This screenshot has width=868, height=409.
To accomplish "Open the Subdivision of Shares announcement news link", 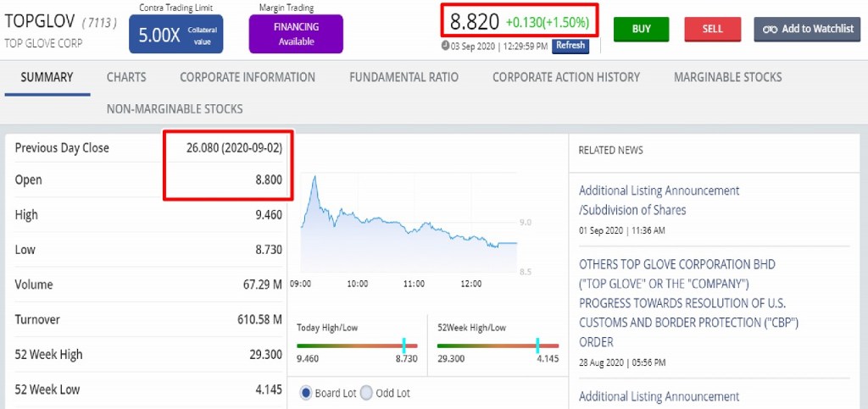I will tap(659, 200).
